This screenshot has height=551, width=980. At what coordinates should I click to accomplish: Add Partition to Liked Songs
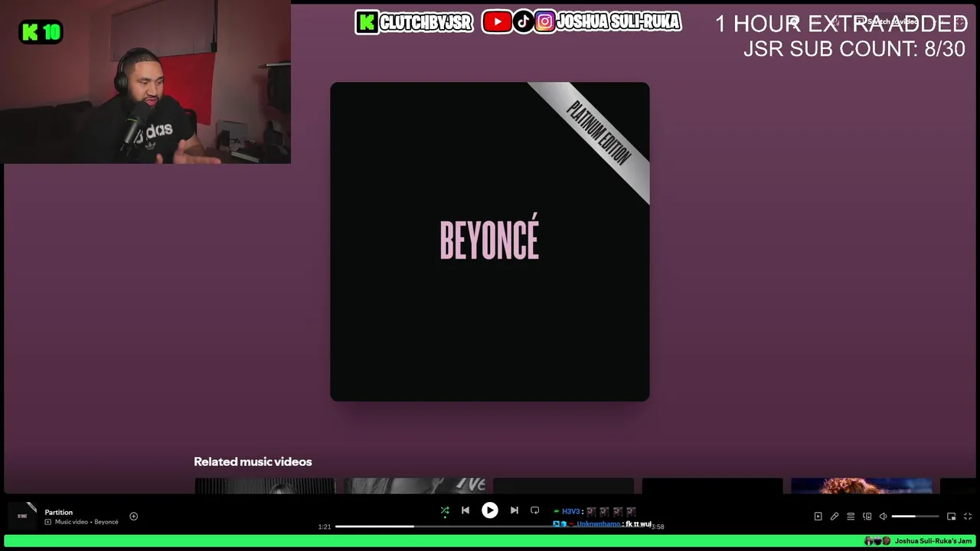point(133,517)
